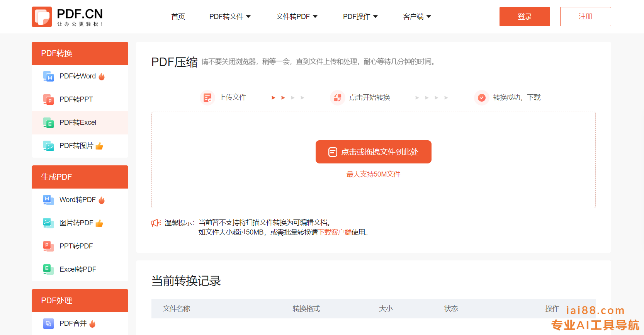The image size is (644, 335).
Task: Click the 转换格式 column header
Action: (x=306, y=309)
